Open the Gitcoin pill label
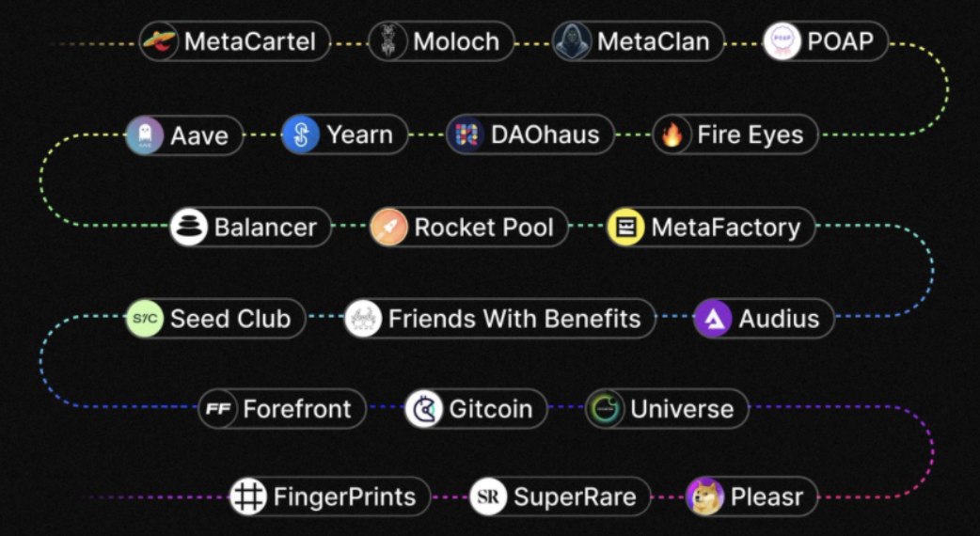Screen dimensions: 980x536 476,409
